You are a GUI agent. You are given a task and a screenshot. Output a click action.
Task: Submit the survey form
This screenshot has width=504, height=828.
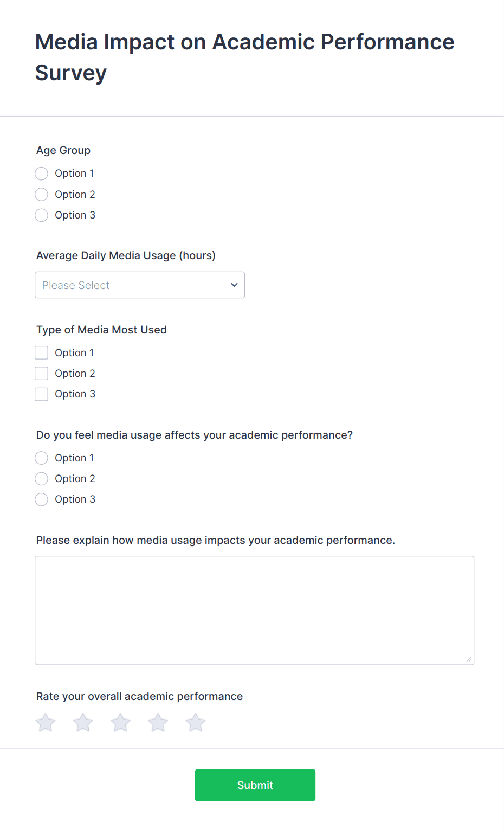click(x=255, y=785)
